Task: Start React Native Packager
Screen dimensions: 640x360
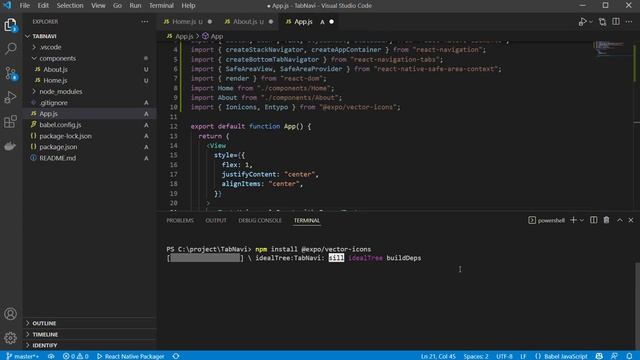Action: tap(131, 356)
